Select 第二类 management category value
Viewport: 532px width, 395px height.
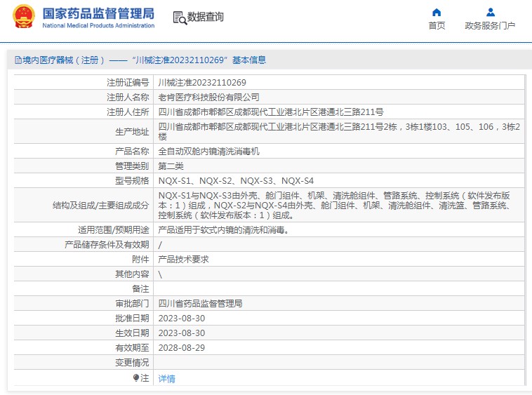171,166
